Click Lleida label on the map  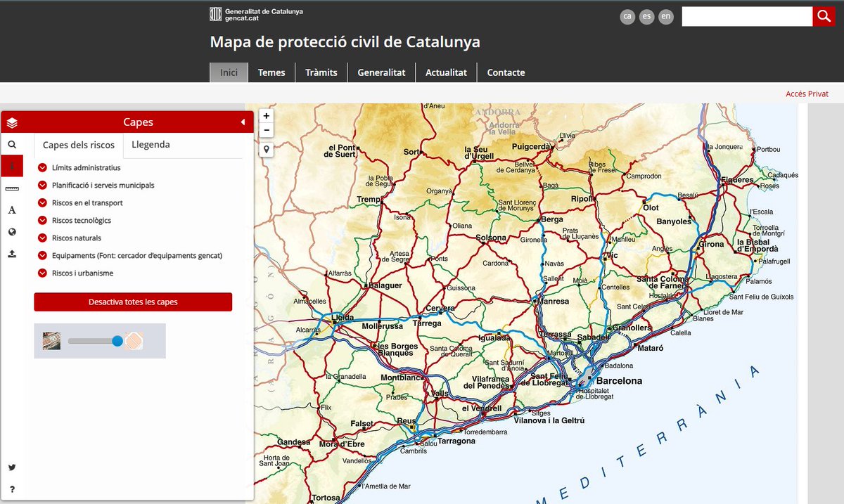[342, 318]
